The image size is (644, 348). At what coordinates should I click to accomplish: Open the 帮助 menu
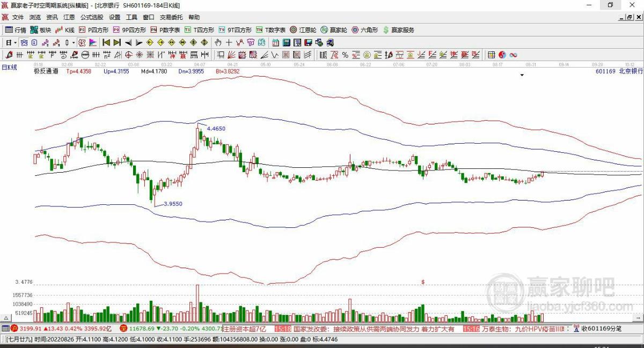(194, 17)
